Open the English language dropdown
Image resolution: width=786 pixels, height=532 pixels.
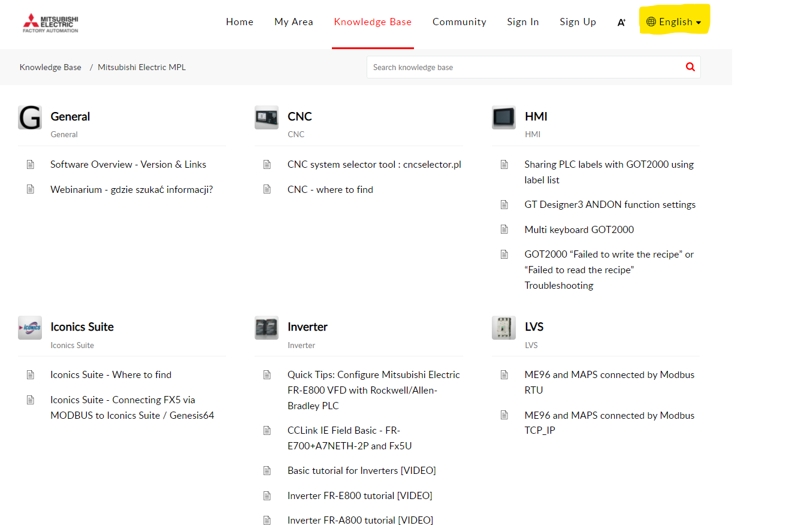[x=674, y=22]
